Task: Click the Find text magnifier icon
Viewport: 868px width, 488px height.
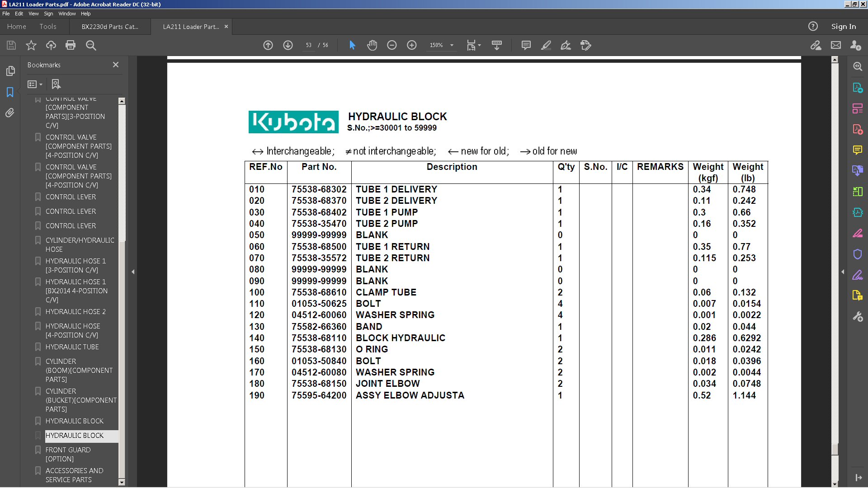Action: (x=91, y=45)
